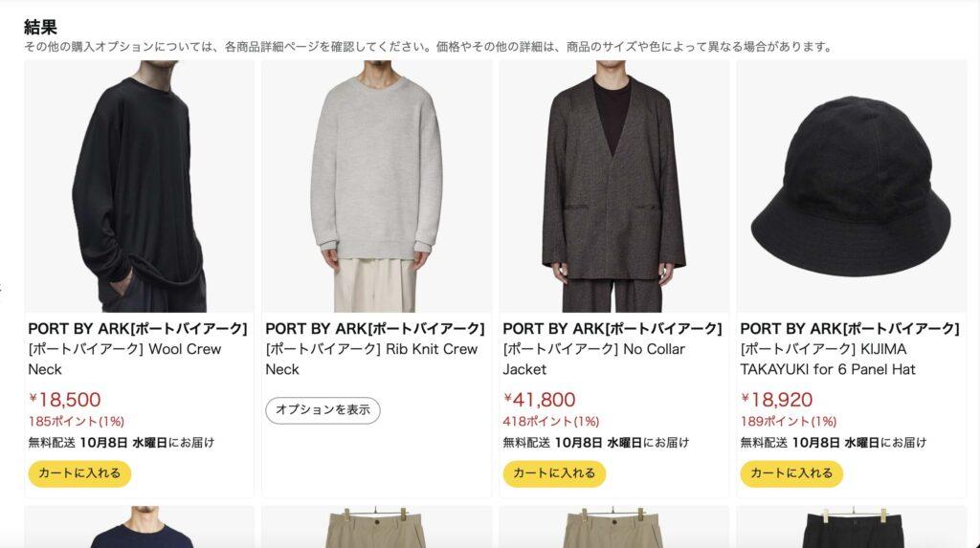
Task: Open the black pants thumbnail in second row
Action: coord(851,527)
